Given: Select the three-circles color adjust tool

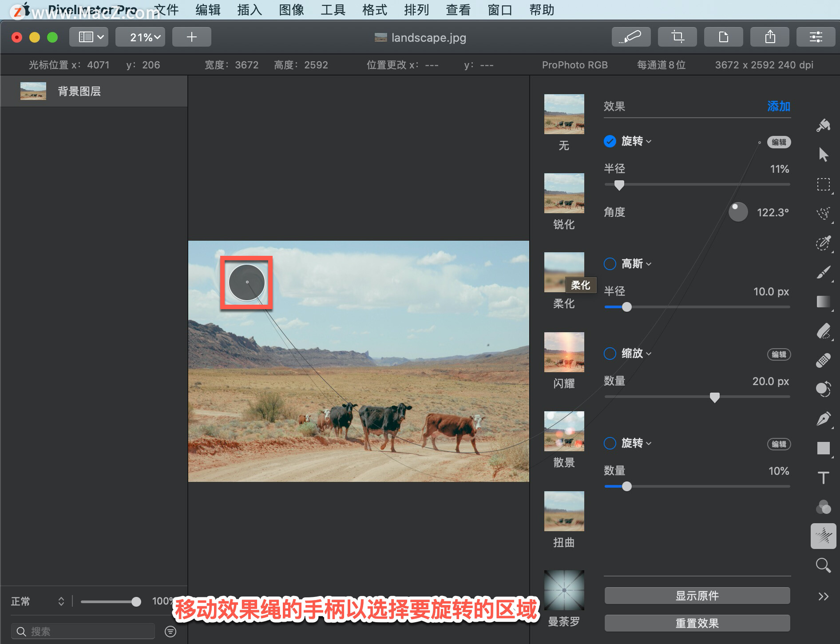Looking at the screenshot, I should click(x=824, y=507).
